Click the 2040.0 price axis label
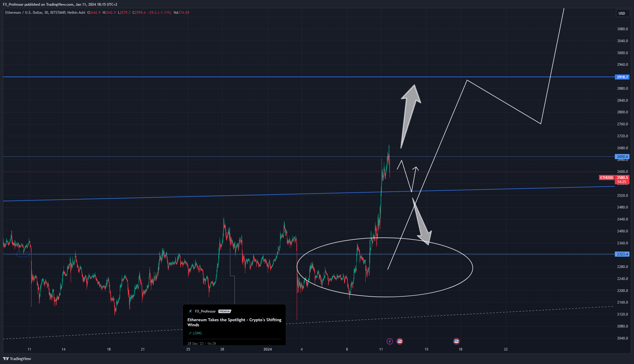The image size is (634, 364). (622, 338)
